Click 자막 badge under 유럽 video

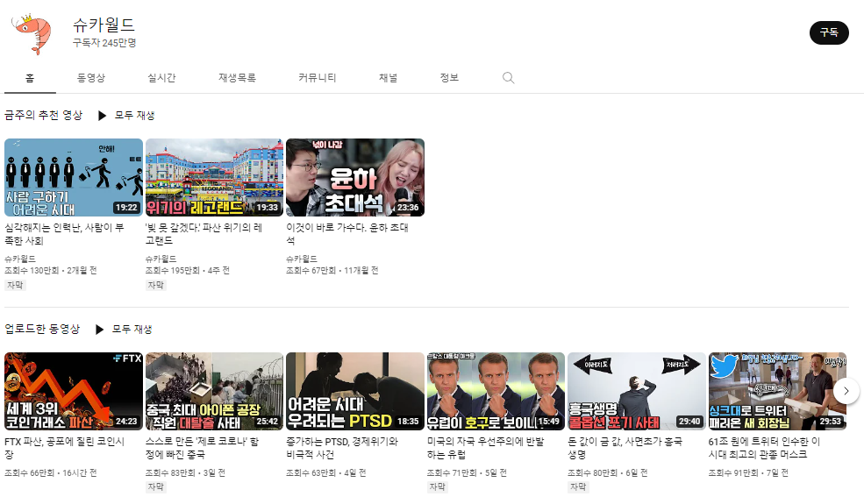(438, 487)
